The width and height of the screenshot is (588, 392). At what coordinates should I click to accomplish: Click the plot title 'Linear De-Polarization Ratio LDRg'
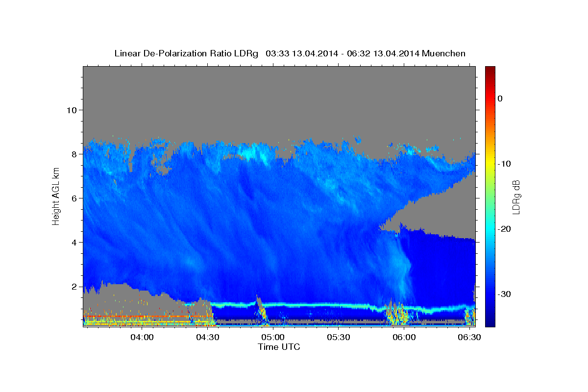tap(186, 53)
